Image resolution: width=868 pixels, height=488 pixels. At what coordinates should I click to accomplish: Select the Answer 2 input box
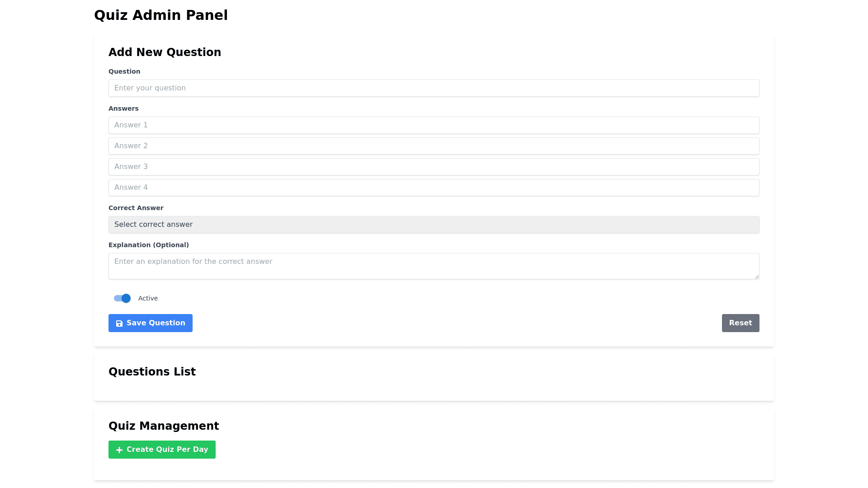point(434,146)
